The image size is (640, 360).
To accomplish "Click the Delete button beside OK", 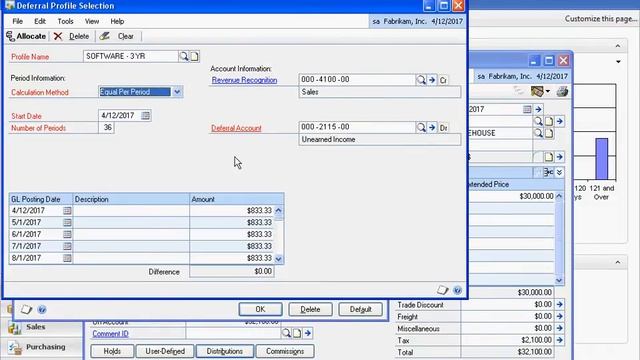I will coord(310,309).
